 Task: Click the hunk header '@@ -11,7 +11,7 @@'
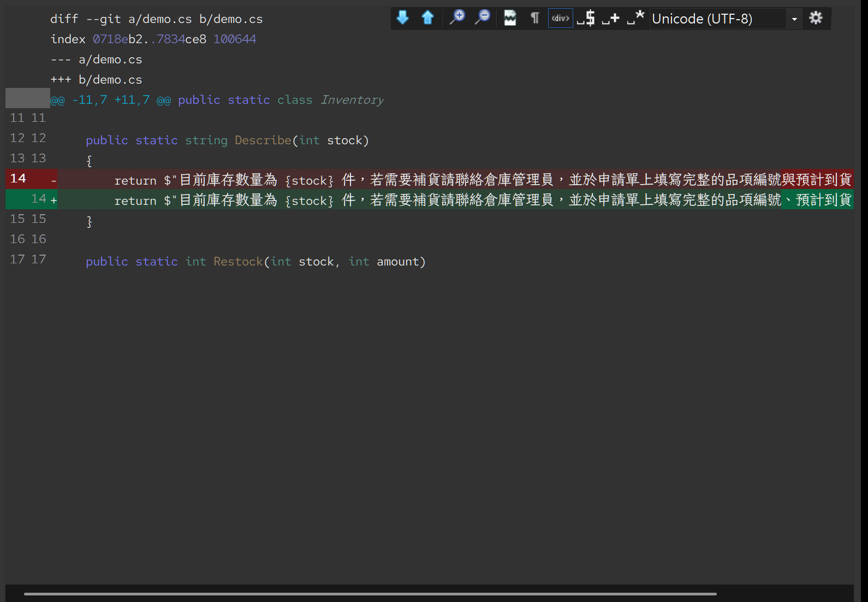[x=111, y=100]
